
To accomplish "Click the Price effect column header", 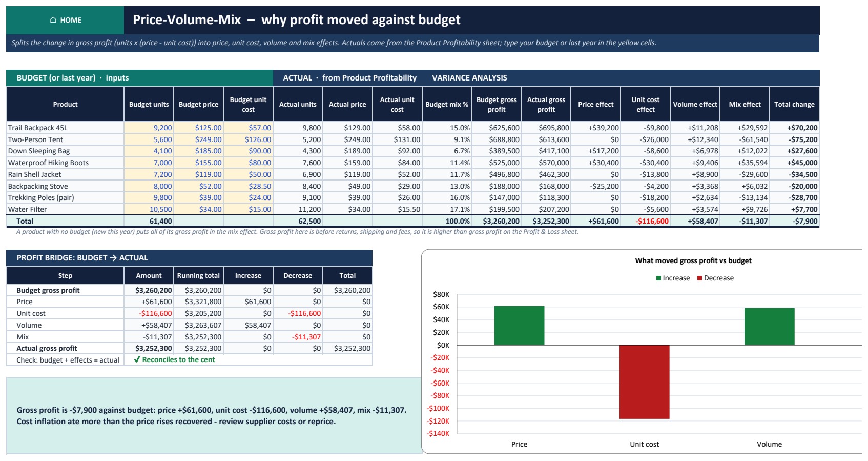I will tap(595, 104).
